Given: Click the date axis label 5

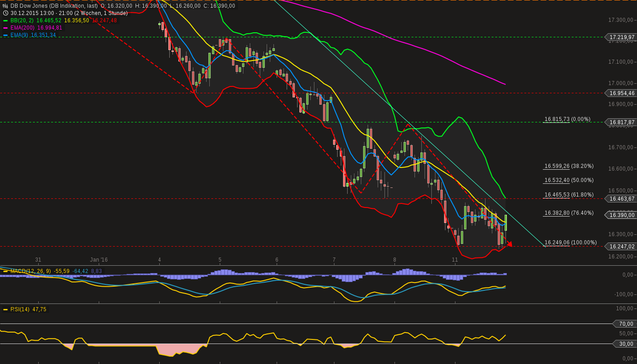Looking at the screenshot, I should 220,260.
